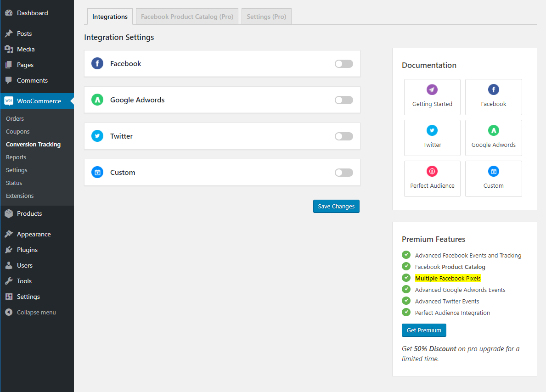
Task: Open Twitter documentation card
Action: click(x=432, y=138)
